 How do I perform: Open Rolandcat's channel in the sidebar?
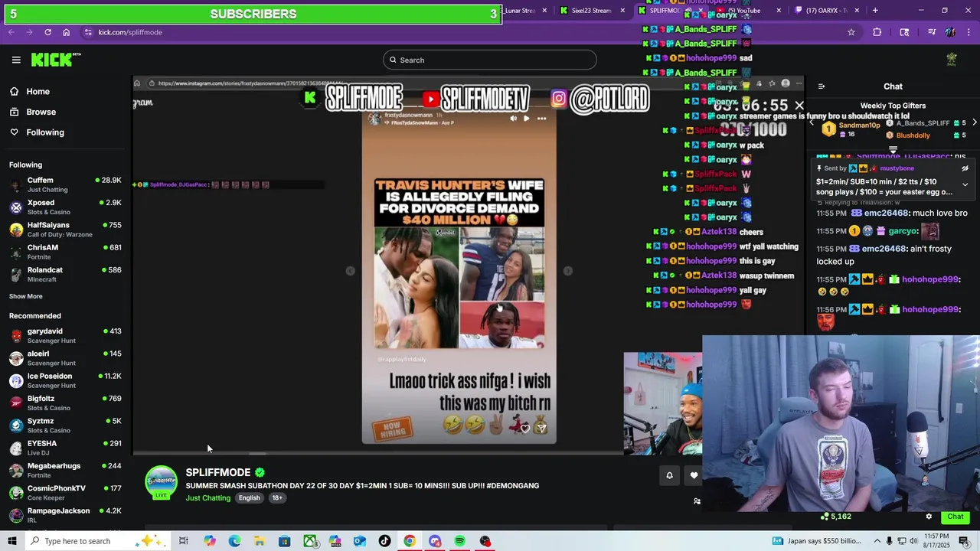[65, 274]
